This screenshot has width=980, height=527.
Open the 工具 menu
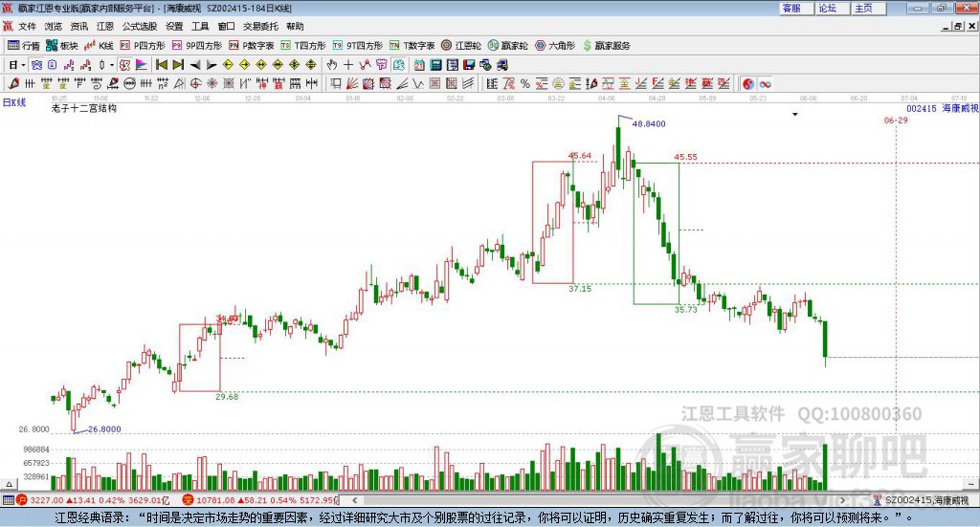pos(200,26)
